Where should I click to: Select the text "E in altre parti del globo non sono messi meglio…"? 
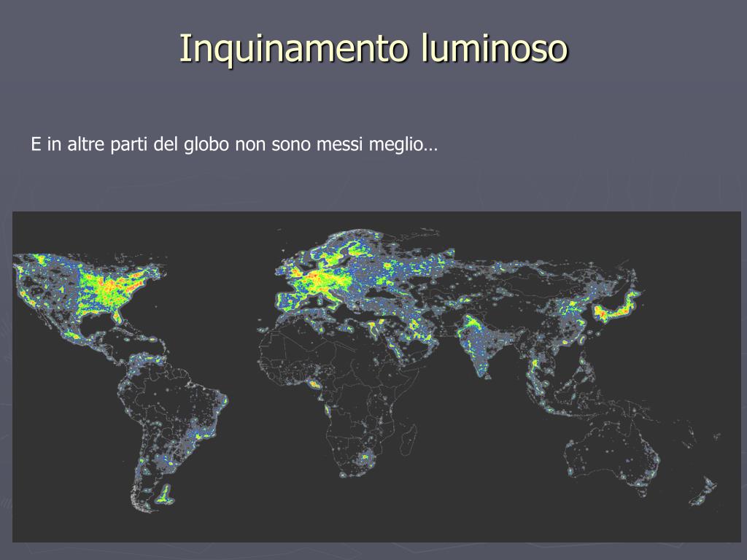pos(234,144)
